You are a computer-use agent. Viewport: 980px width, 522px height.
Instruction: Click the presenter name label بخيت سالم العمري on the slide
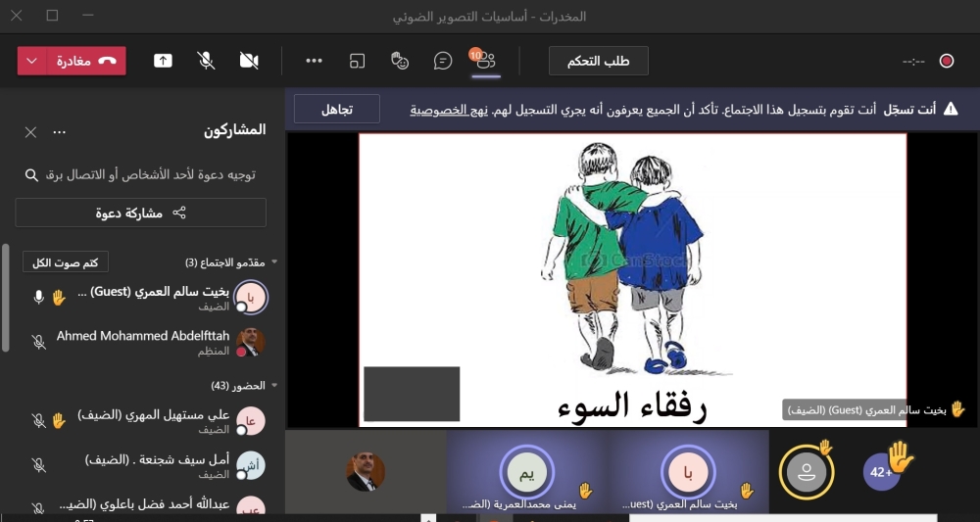pyautogui.click(x=867, y=410)
